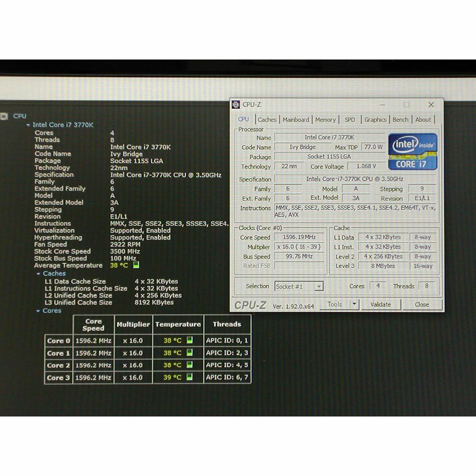Viewport: 476px width, 476px height.
Task: Click the L1 Data 4 x 32 KBytes value
Action: click(383, 237)
